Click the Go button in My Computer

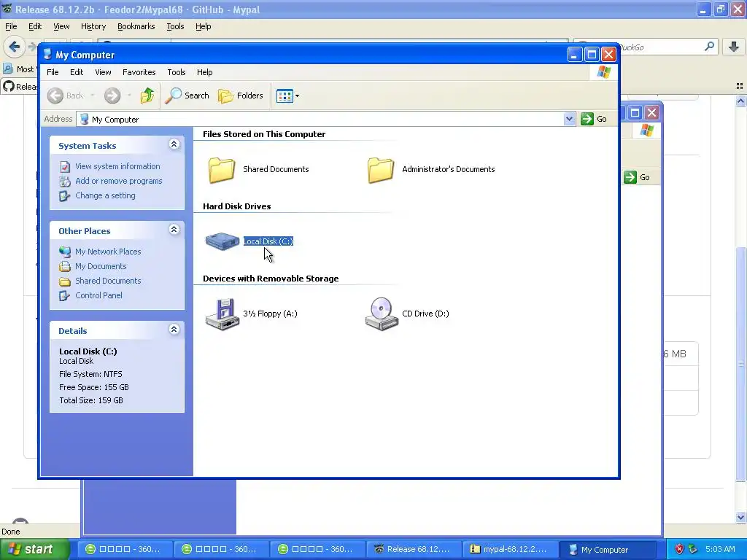(594, 119)
